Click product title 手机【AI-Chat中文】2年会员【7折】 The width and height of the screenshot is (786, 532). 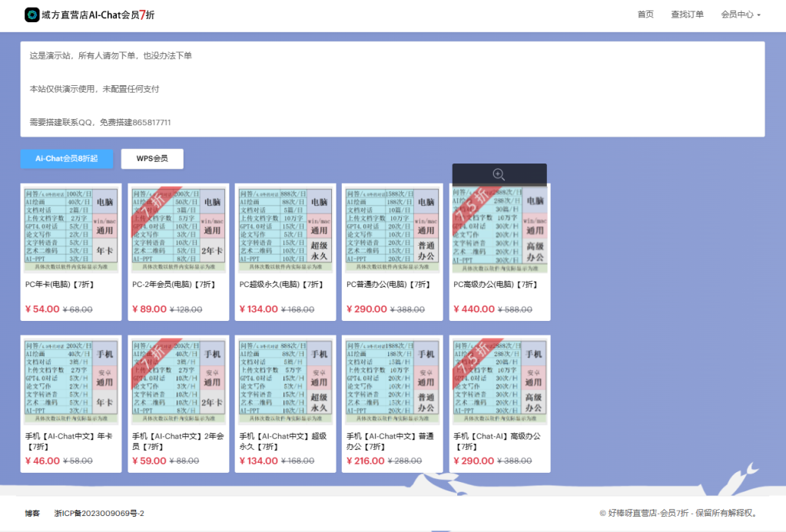coord(178,441)
